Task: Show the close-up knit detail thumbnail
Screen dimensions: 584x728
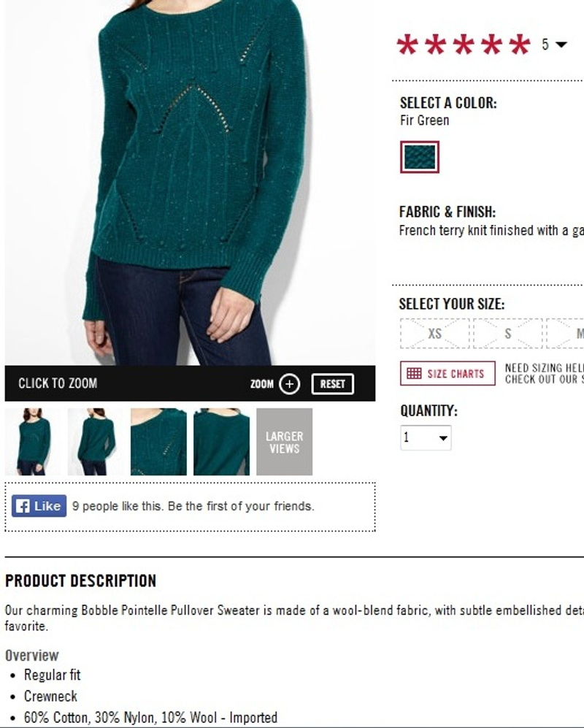Action: click(x=158, y=442)
